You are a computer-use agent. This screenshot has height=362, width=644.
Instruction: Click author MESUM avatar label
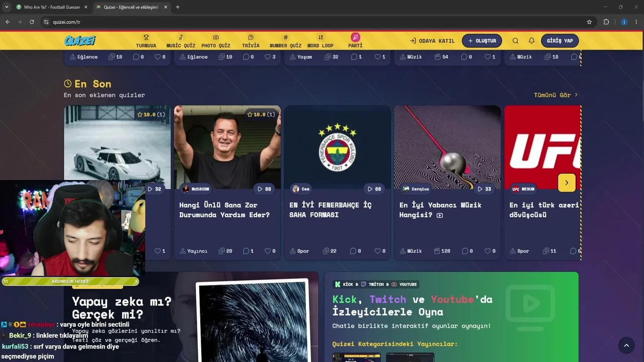[523, 189]
